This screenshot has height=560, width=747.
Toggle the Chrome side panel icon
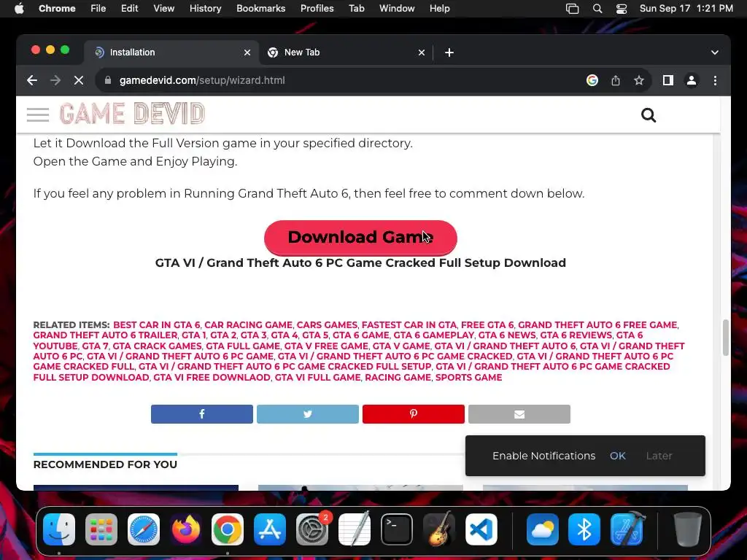tap(668, 80)
